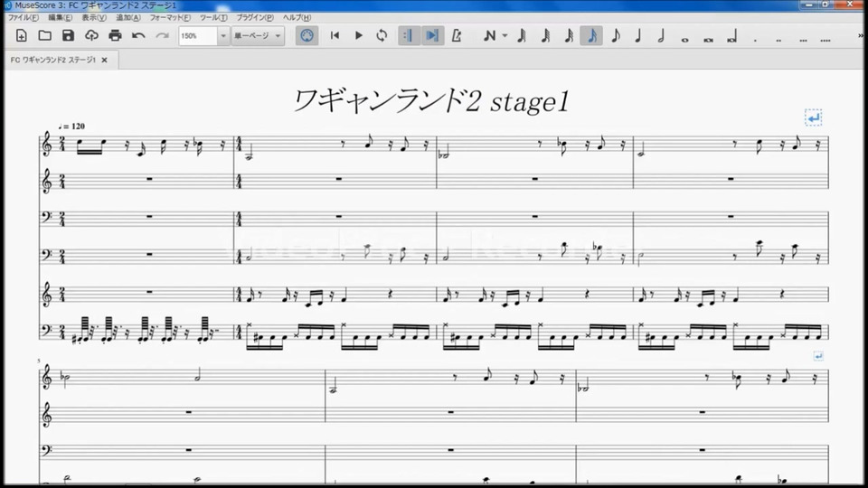Toggle the quadruple augmentation dot
Image resolution: width=868 pixels, height=488 pixels.
[x=826, y=39]
